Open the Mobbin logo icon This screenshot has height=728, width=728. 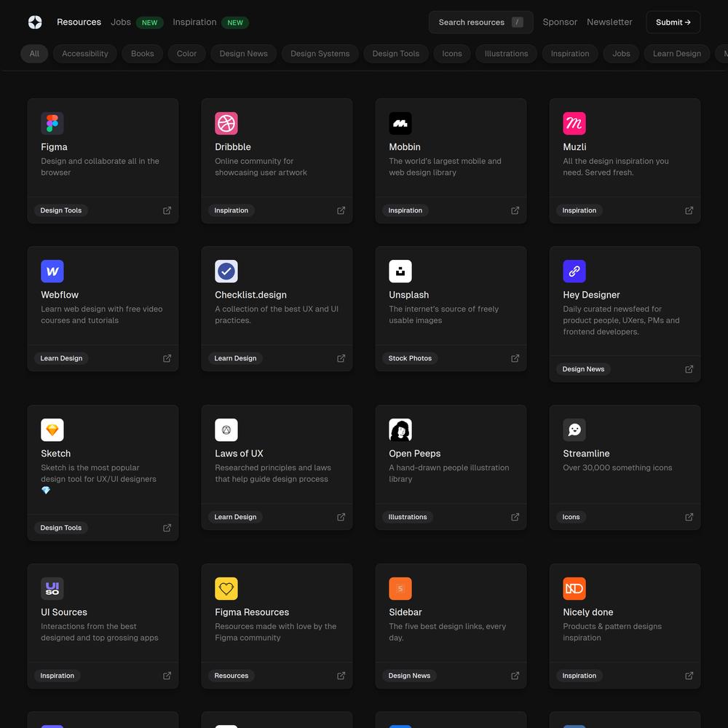tap(400, 123)
